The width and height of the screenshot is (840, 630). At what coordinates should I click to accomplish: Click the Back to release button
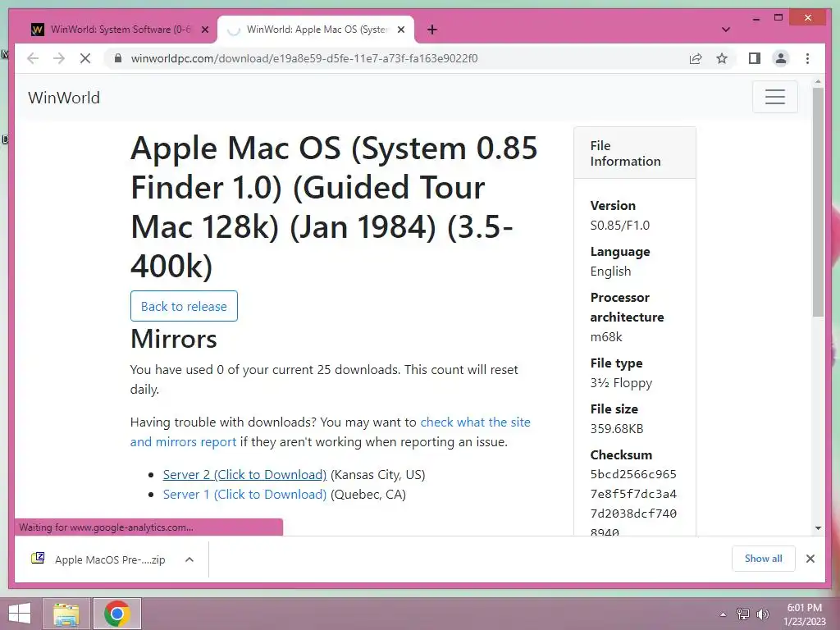pos(184,306)
